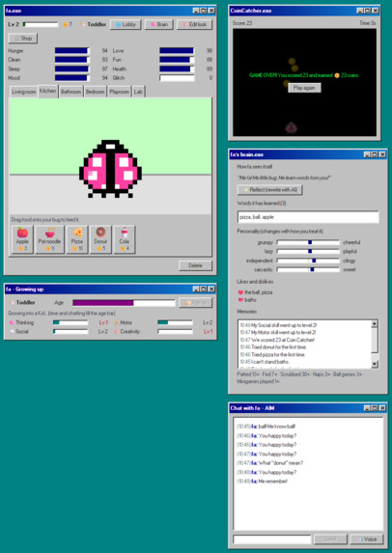Click the Thinking skill icon

coord(12,322)
